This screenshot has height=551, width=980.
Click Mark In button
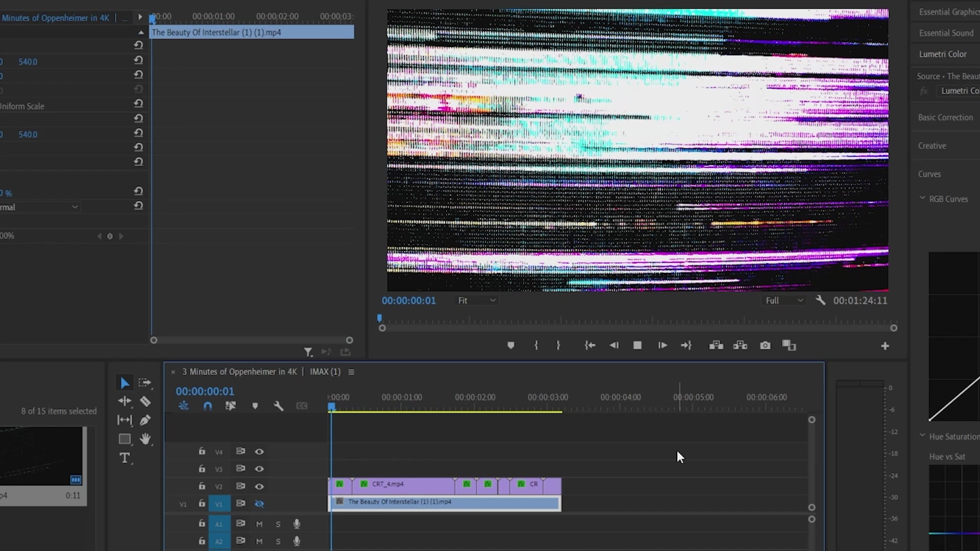click(536, 345)
